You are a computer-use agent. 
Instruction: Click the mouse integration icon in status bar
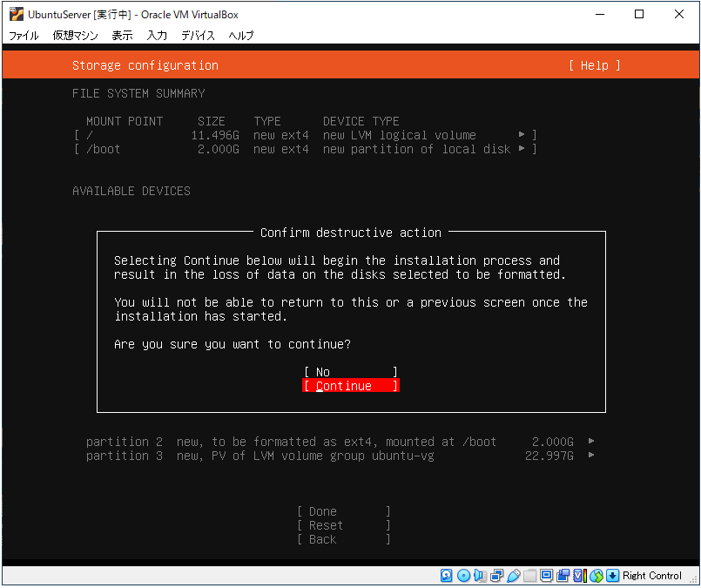pos(597,576)
